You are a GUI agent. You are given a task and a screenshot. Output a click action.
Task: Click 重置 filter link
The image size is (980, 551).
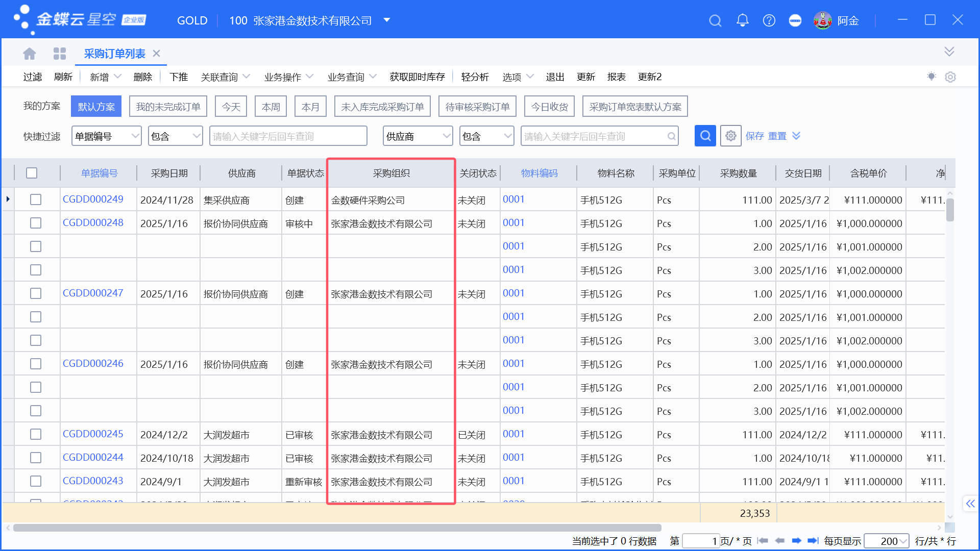click(x=777, y=136)
